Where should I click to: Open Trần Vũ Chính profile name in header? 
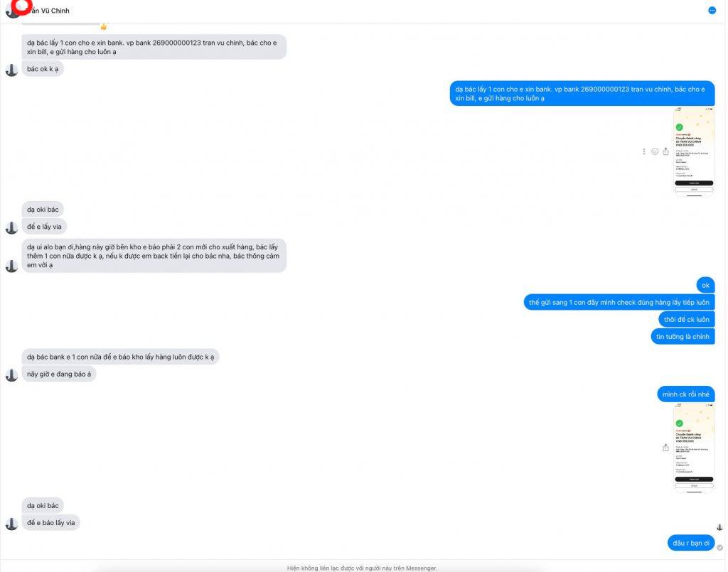(x=49, y=11)
